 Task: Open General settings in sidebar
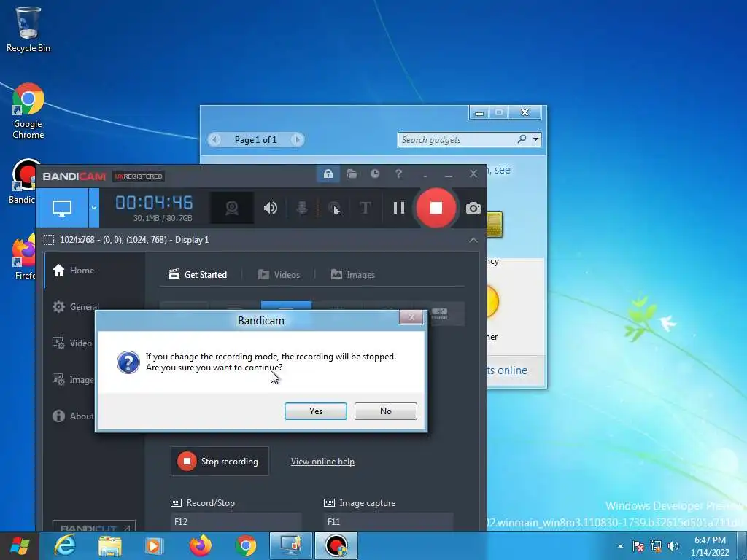tap(75, 307)
